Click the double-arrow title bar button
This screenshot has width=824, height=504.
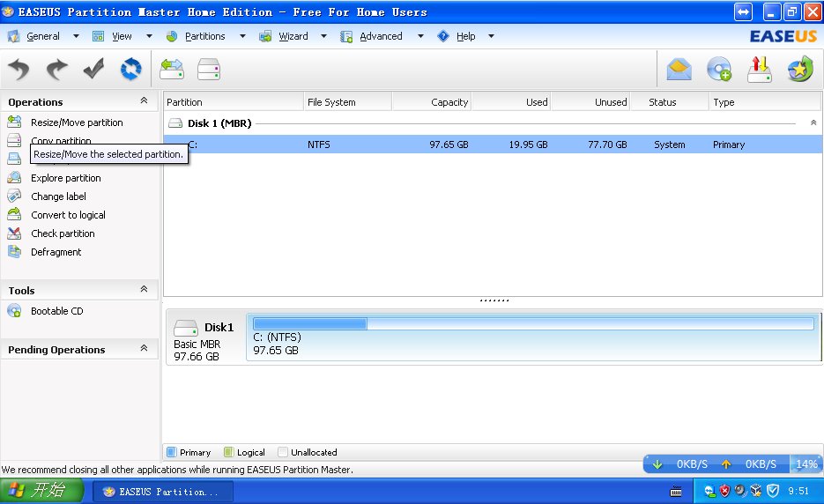[743, 12]
